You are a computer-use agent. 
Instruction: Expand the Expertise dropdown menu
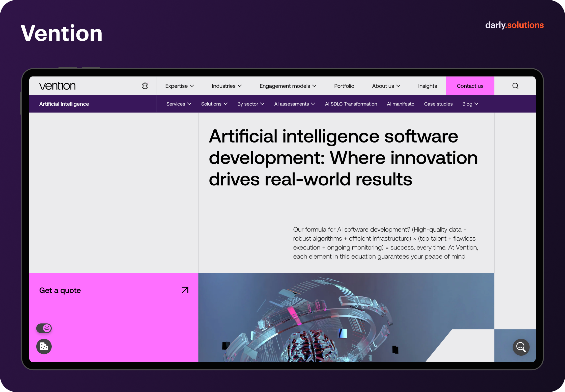click(180, 86)
